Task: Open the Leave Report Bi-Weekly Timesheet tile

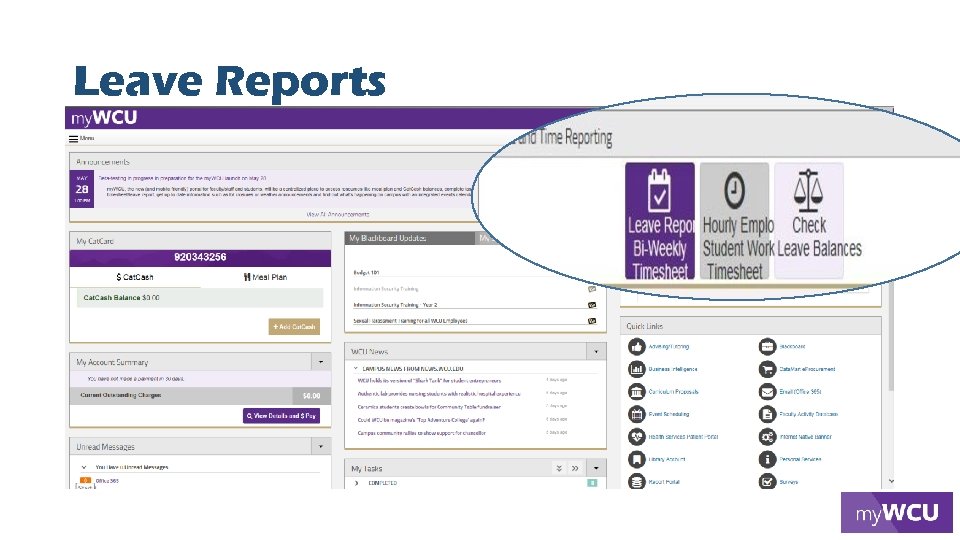Action: click(659, 221)
